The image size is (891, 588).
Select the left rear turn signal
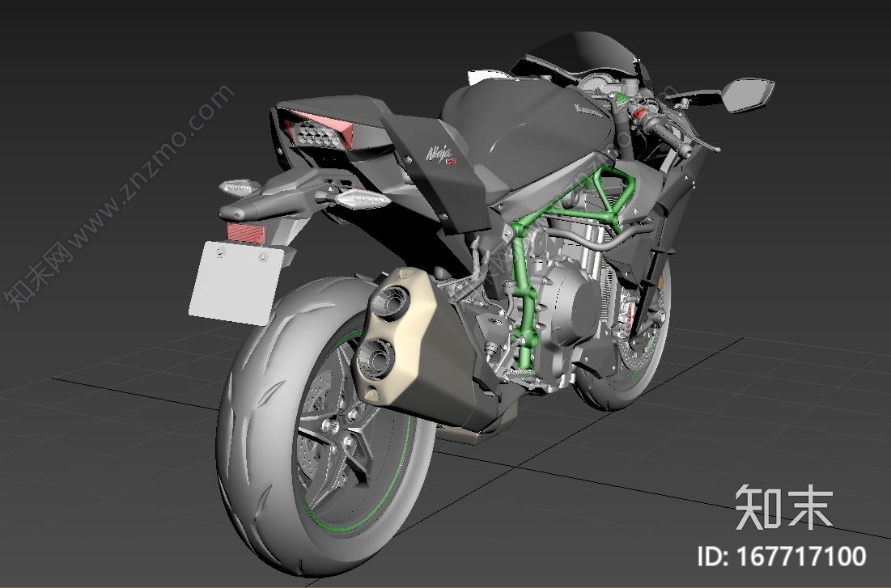238,188
